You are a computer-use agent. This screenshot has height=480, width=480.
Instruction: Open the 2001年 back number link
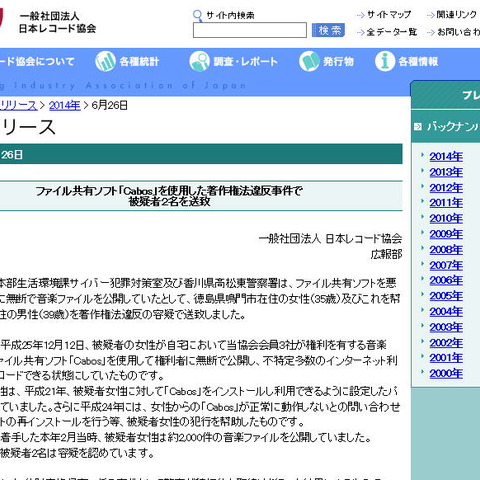(x=446, y=358)
